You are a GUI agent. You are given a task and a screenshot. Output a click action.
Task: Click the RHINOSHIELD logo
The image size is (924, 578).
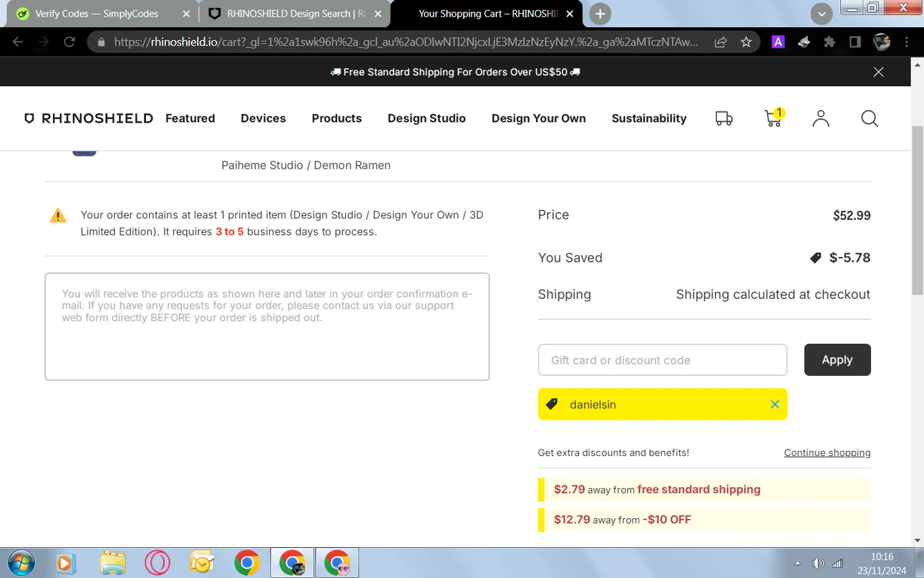click(88, 118)
